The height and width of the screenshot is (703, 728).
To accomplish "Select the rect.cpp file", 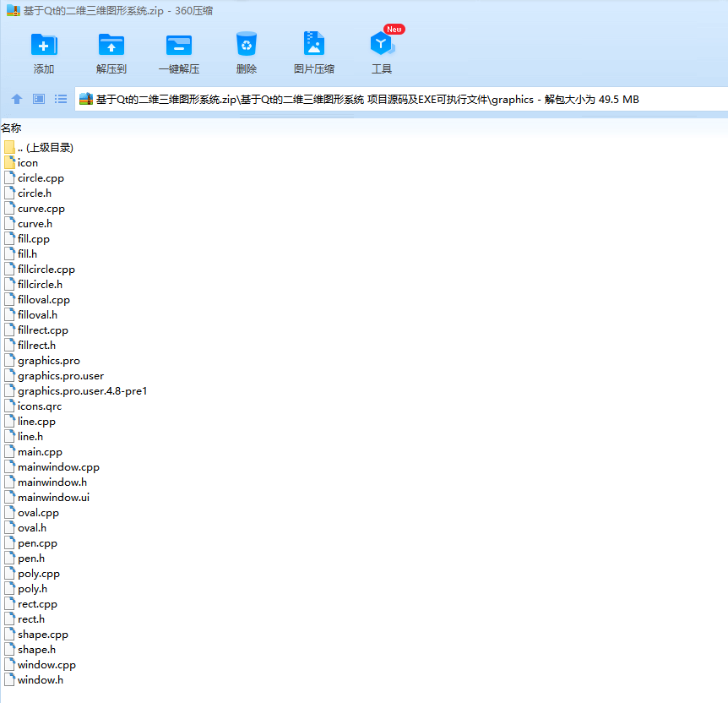I will coord(31,604).
